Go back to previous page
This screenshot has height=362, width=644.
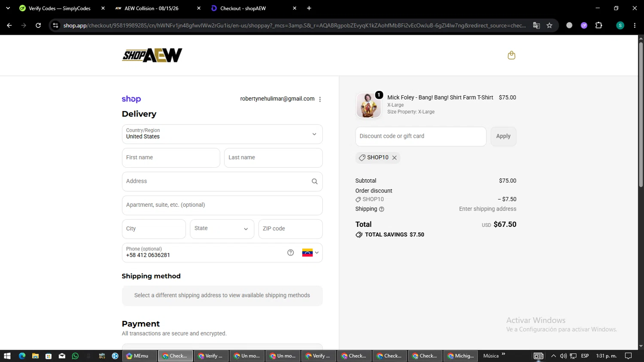tap(9, 25)
